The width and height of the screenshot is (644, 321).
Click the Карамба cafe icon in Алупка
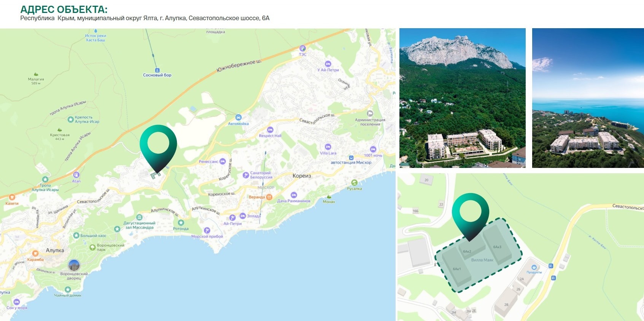coord(35,253)
